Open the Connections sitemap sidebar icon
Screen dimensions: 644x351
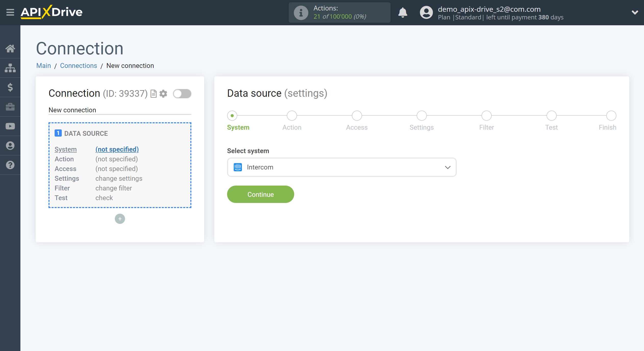[x=10, y=68]
